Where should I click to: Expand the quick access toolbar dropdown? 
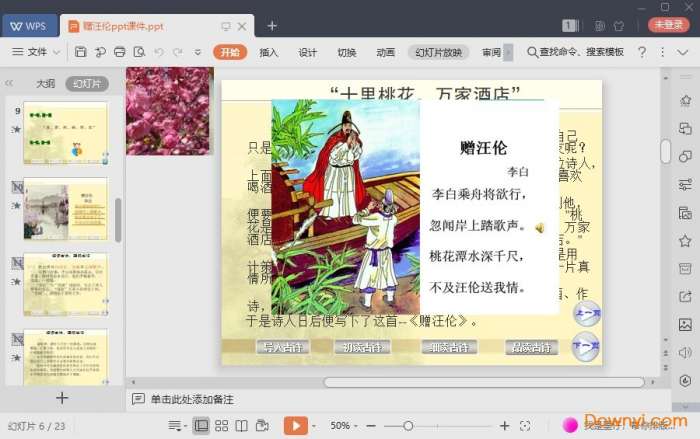pos(197,52)
